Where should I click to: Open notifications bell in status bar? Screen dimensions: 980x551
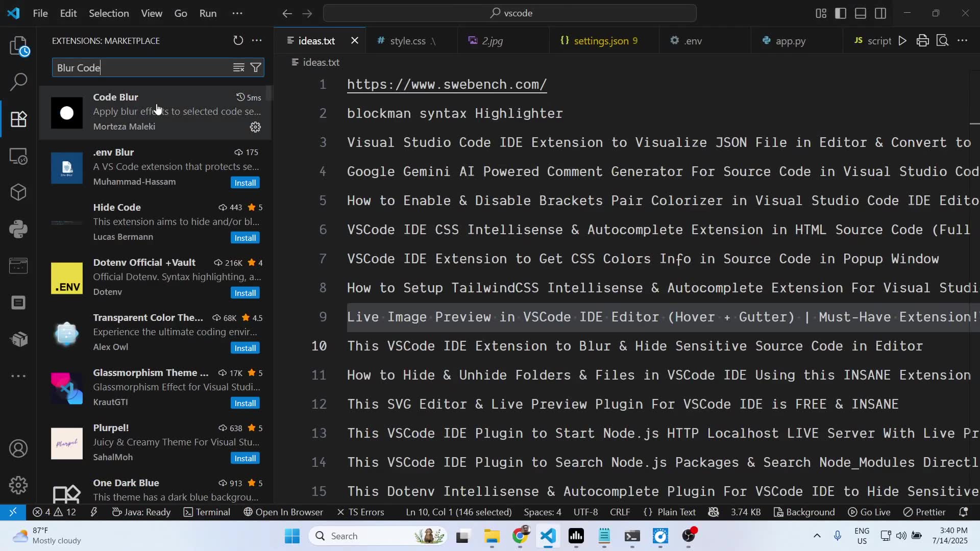point(964,512)
